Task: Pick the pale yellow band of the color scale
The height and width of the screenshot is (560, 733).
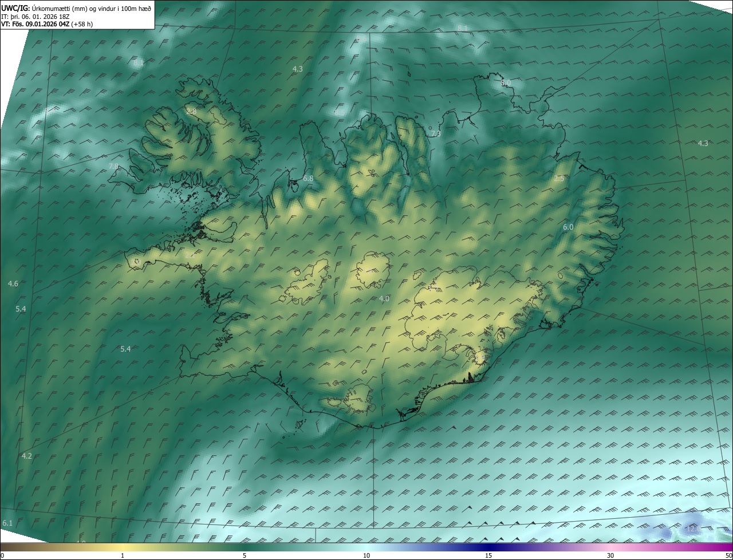Action: tap(123, 547)
